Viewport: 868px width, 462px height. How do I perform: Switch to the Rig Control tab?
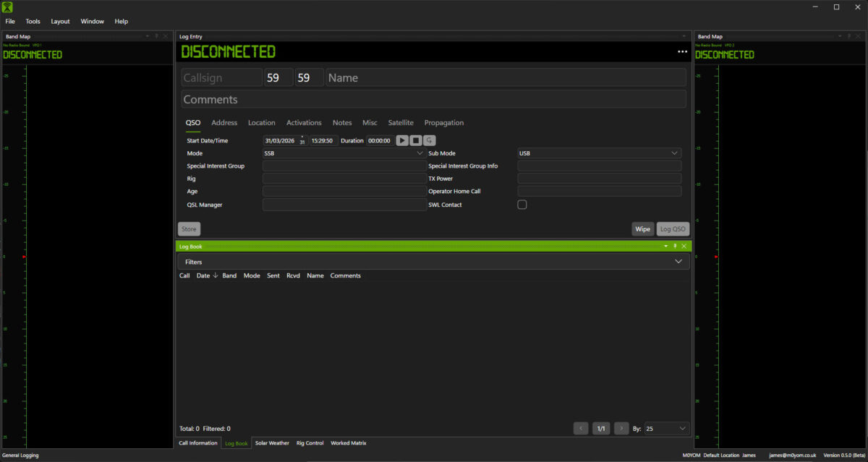click(x=310, y=443)
